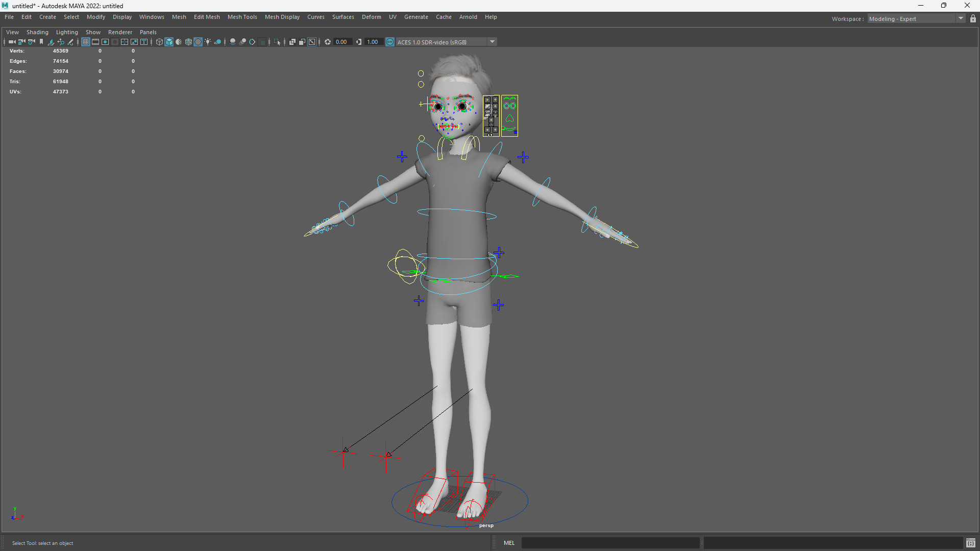Viewport: 980px width, 551px height.
Task: Open the Edit Mesh menu
Action: [x=207, y=17]
